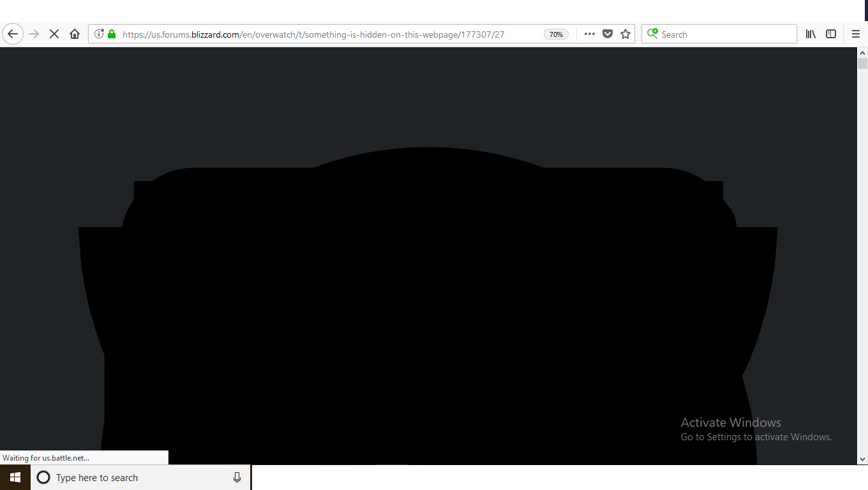This screenshot has width=868, height=490.
Task: Go back to the previous page
Action: [13, 34]
